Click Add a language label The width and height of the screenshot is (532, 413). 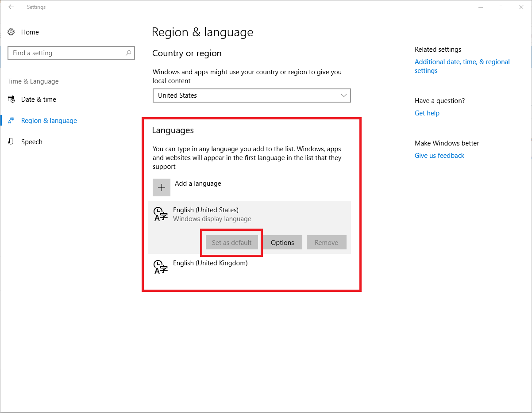(198, 183)
